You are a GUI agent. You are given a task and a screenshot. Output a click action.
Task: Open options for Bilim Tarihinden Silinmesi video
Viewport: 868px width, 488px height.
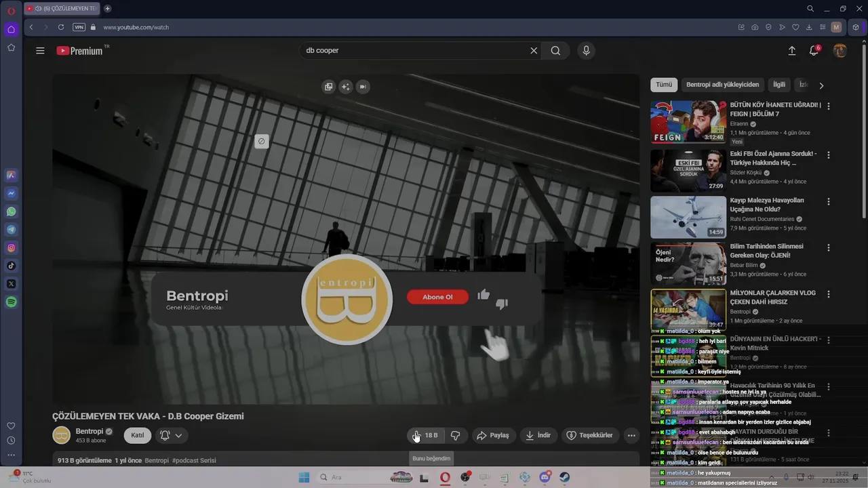(828, 248)
